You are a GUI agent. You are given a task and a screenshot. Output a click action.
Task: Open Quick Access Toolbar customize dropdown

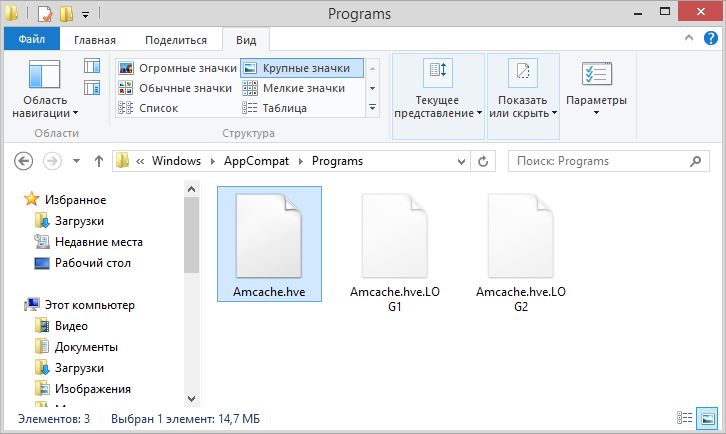pyautogui.click(x=85, y=15)
